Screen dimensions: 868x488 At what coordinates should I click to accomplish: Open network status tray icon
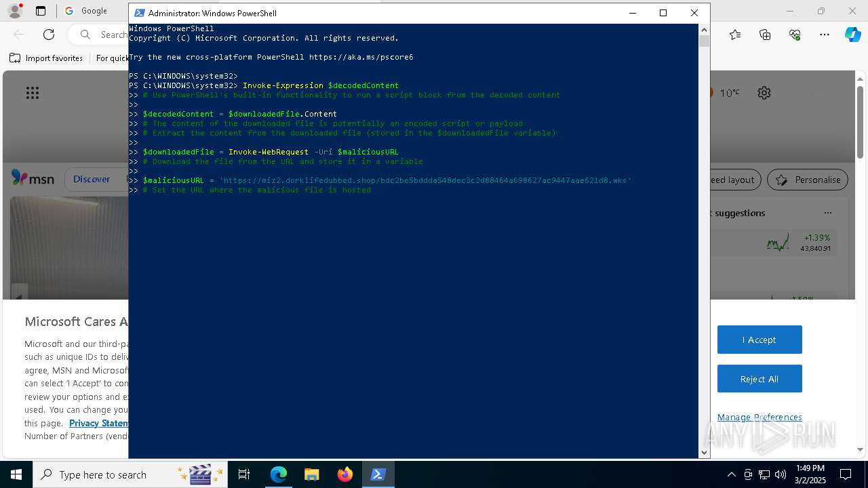click(x=764, y=474)
